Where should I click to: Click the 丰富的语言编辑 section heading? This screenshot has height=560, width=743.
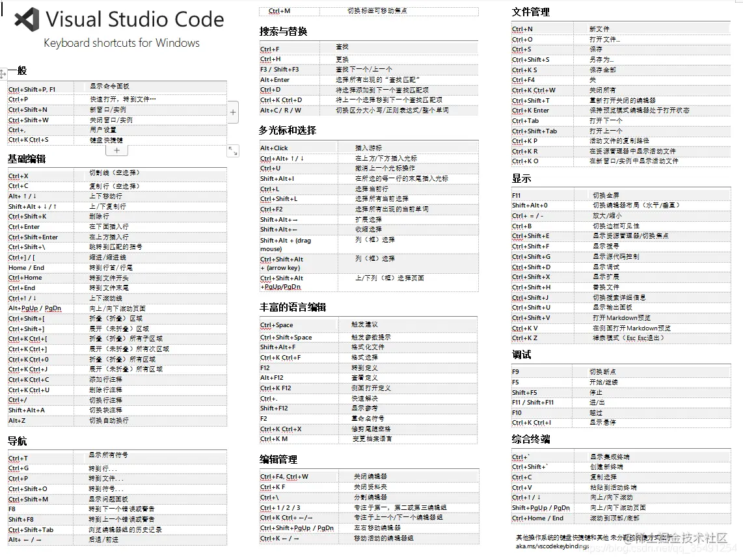(x=292, y=307)
